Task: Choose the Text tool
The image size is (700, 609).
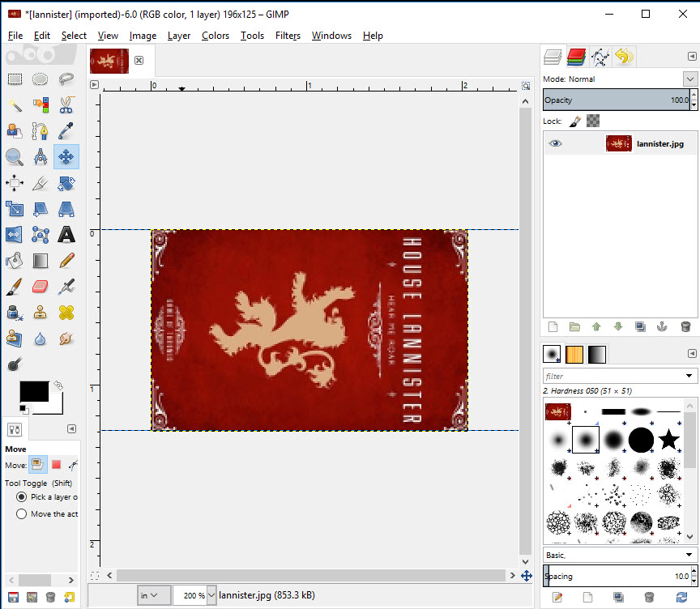Action: tap(66, 235)
